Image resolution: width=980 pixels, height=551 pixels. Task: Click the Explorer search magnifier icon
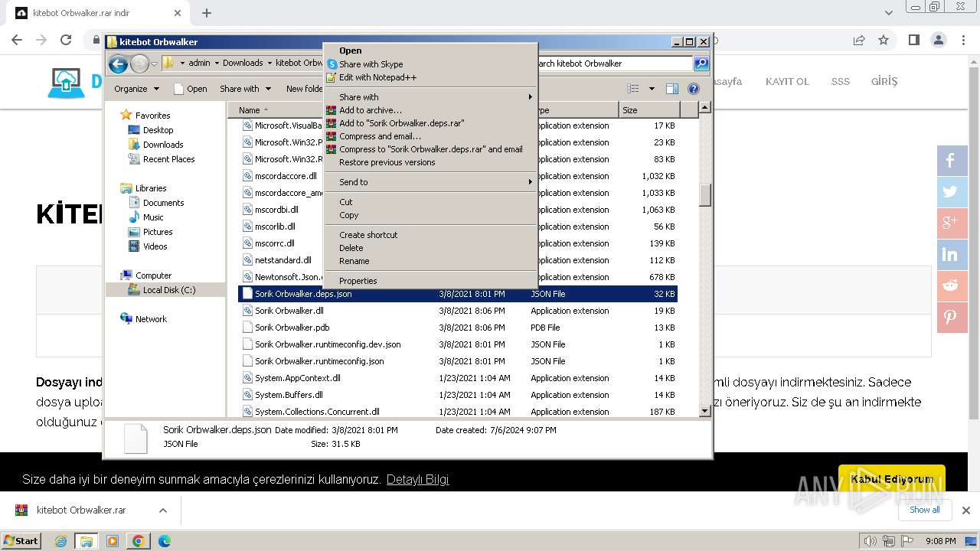click(x=701, y=64)
